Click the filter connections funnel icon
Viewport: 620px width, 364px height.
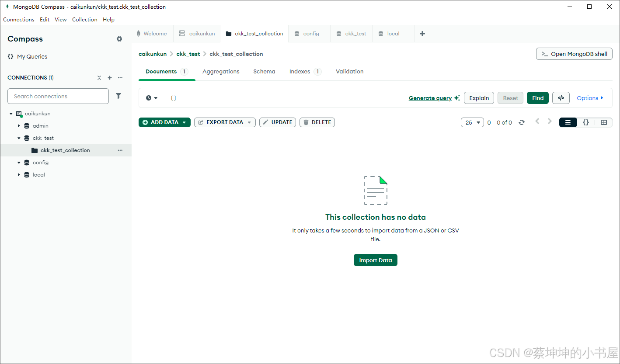[118, 96]
